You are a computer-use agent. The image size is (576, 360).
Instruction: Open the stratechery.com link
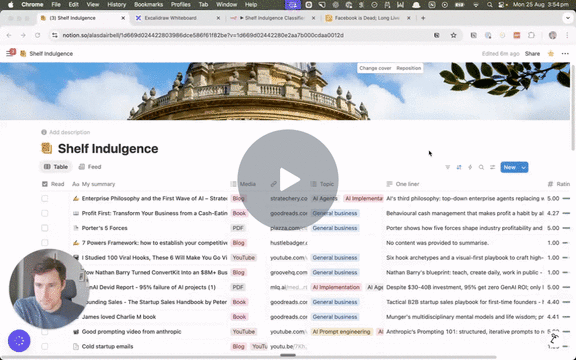click(x=289, y=198)
